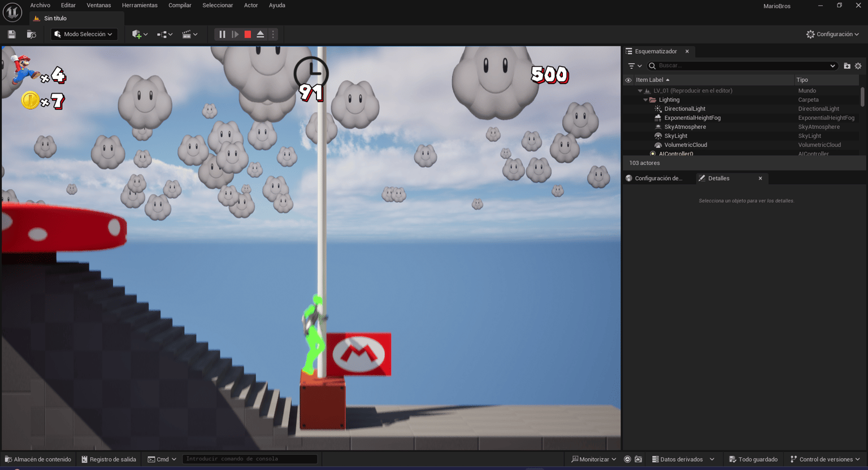Open the Monitorizar trace dropdown
Image resolution: width=868 pixels, height=470 pixels.
pos(593,459)
